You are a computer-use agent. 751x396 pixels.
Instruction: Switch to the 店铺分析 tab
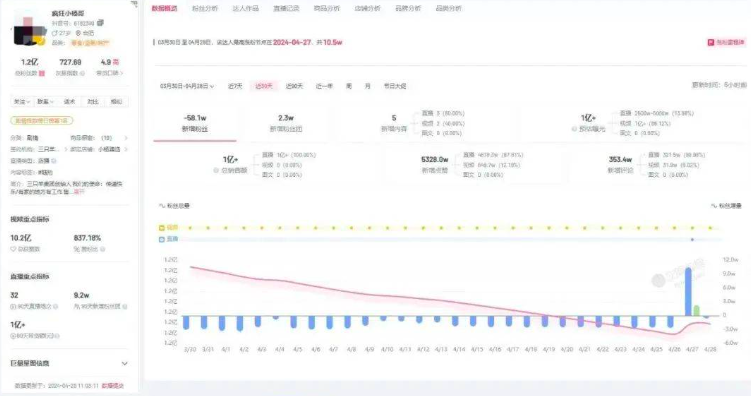[367, 9]
